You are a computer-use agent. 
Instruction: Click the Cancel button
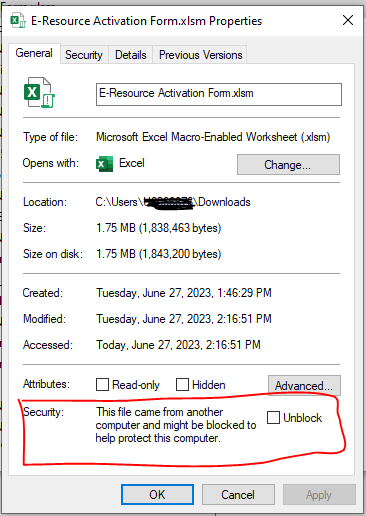pos(238,495)
